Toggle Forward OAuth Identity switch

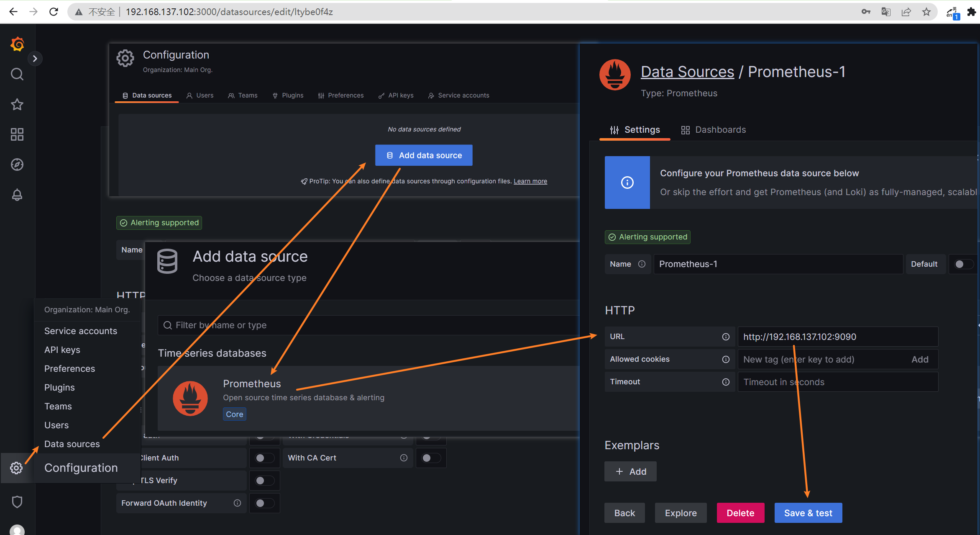click(x=265, y=503)
